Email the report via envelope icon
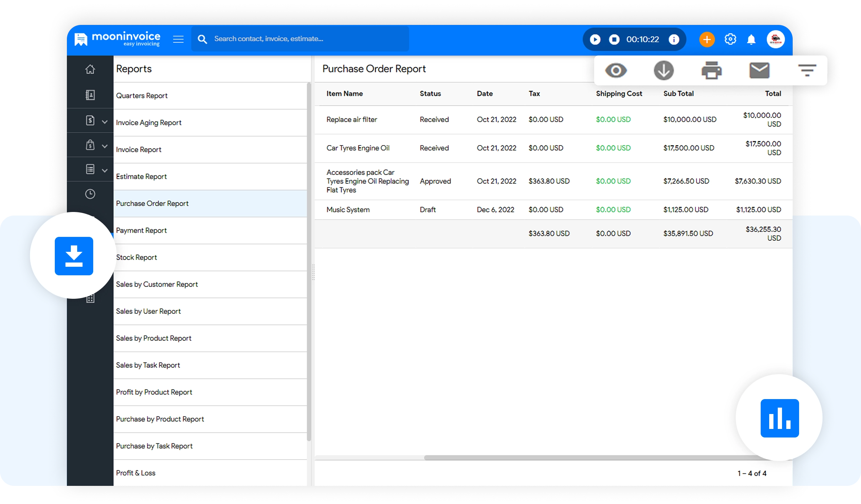The width and height of the screenshot is (861, 504). [759, 70]
